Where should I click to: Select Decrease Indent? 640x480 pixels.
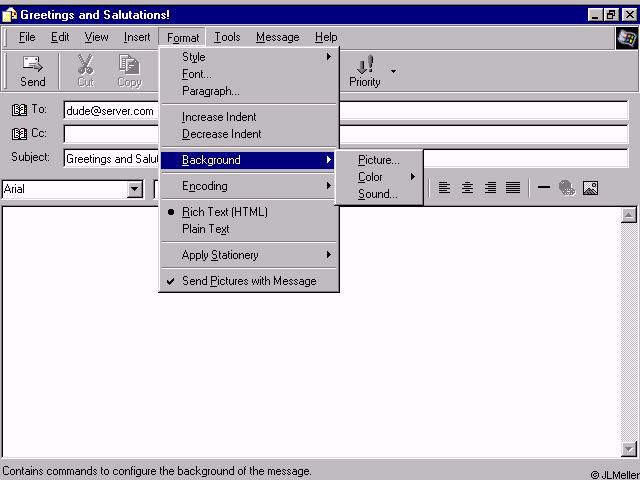(x=249, y=134)
